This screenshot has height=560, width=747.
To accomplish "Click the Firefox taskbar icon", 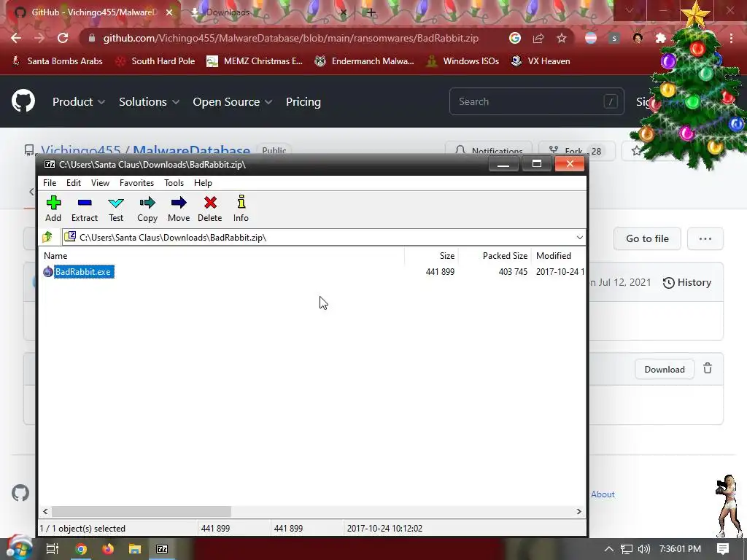I will pos(108,549).
